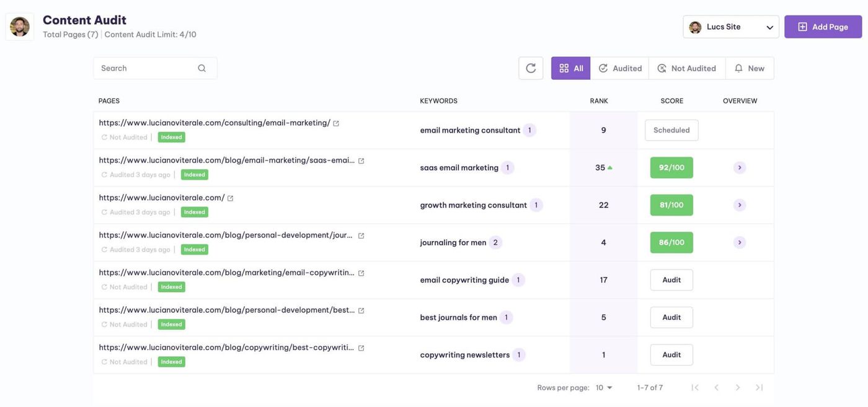Viewport: 868px width, 407px height.
Task: Click the KEYWORDS column header
Action: click(x=438, y=101)
